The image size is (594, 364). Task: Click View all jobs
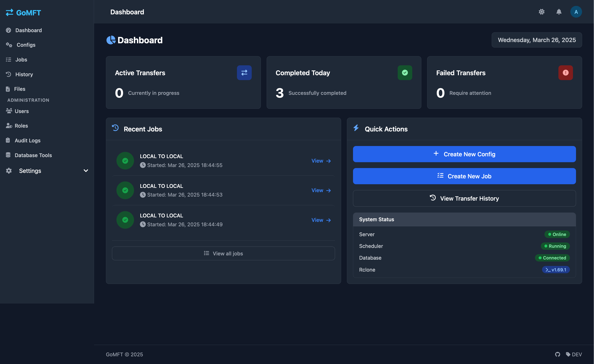tap(223, 253)
